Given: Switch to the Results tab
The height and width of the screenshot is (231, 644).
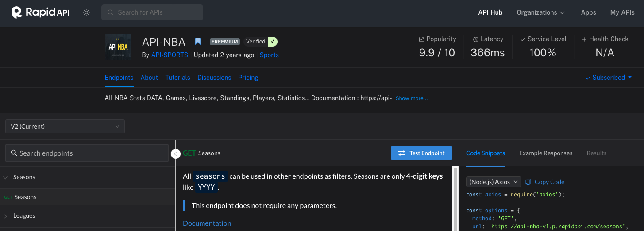Looking at the screenshot, I should coord(597,153).
